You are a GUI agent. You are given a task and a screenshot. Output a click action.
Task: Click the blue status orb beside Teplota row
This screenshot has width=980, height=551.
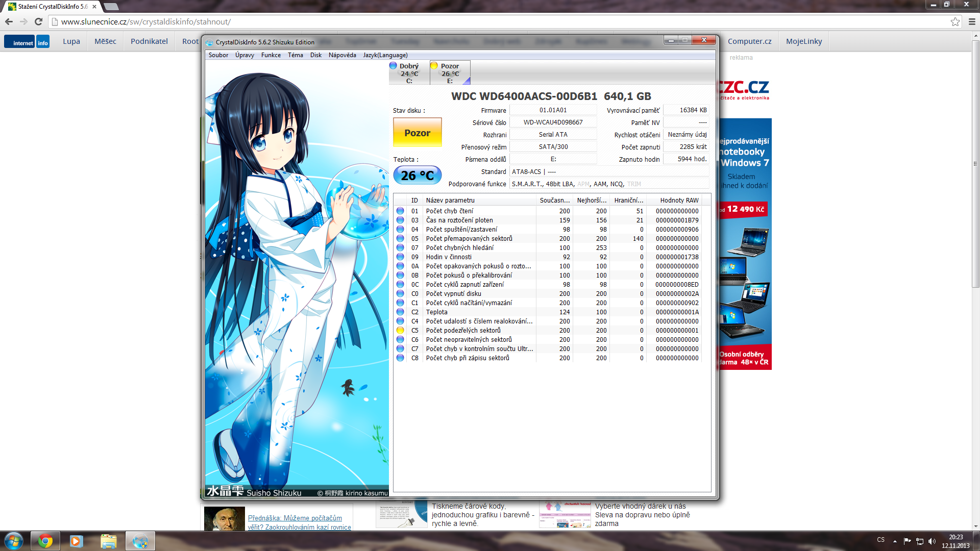[x=400, y=312]
